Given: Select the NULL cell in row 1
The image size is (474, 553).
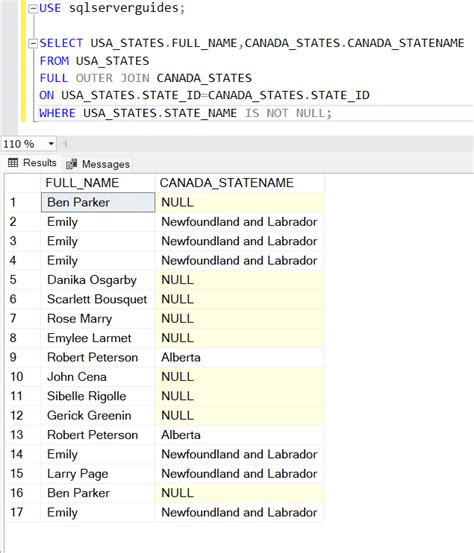Looking at the screenshot, I should click(239, 202).
